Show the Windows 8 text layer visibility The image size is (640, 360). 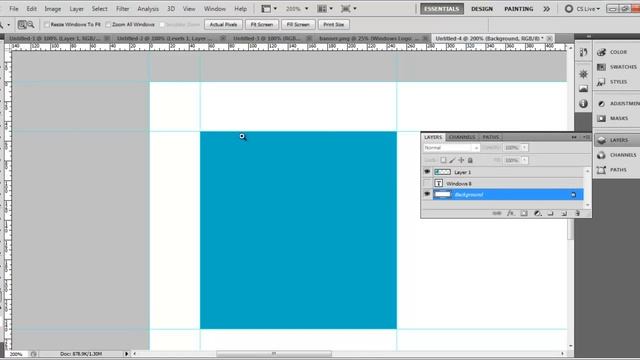[427, 183]
